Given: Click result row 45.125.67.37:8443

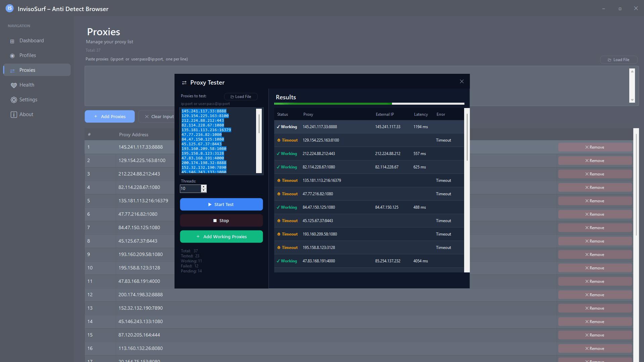Looking at the screenshot, I should point(369,221).
